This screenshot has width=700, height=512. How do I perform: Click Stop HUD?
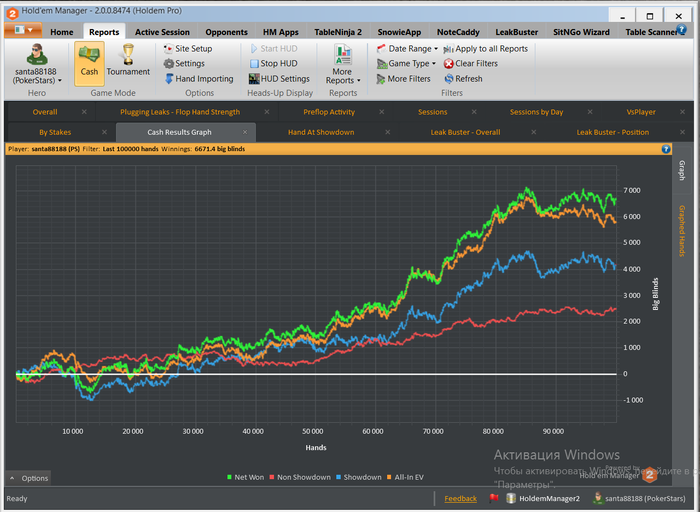click(x=273, y=63)
